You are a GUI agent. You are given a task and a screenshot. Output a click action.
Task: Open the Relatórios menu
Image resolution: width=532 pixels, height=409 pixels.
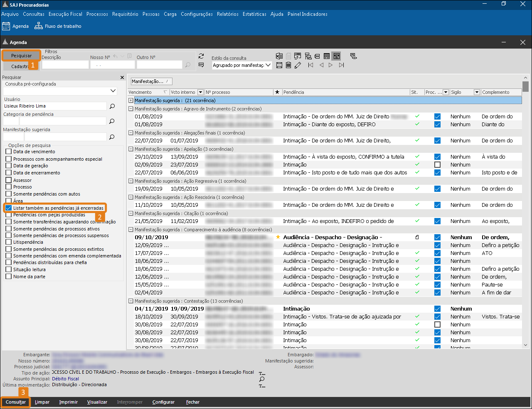click(228, 14)
